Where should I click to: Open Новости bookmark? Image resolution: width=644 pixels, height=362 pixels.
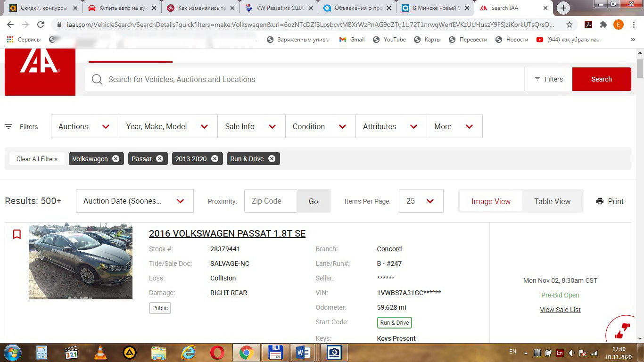(x=512, y=40)
